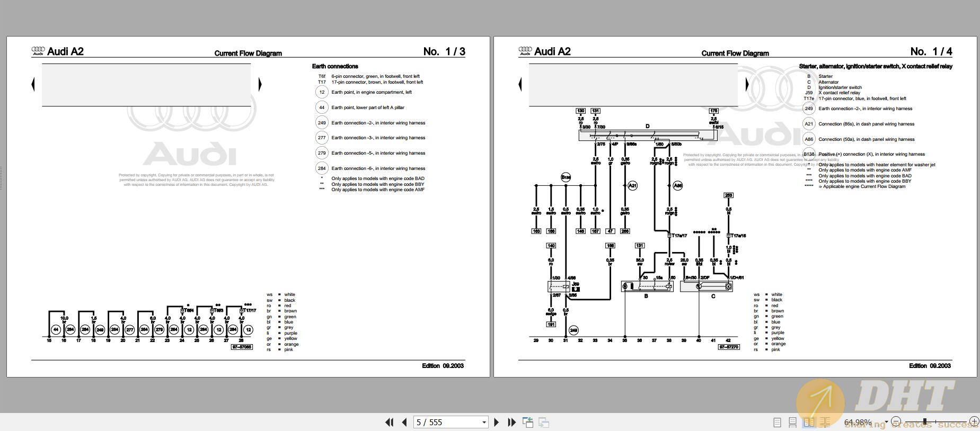Go to the previous page
This screenshot has width=980, height=431.
click(404, 422)
